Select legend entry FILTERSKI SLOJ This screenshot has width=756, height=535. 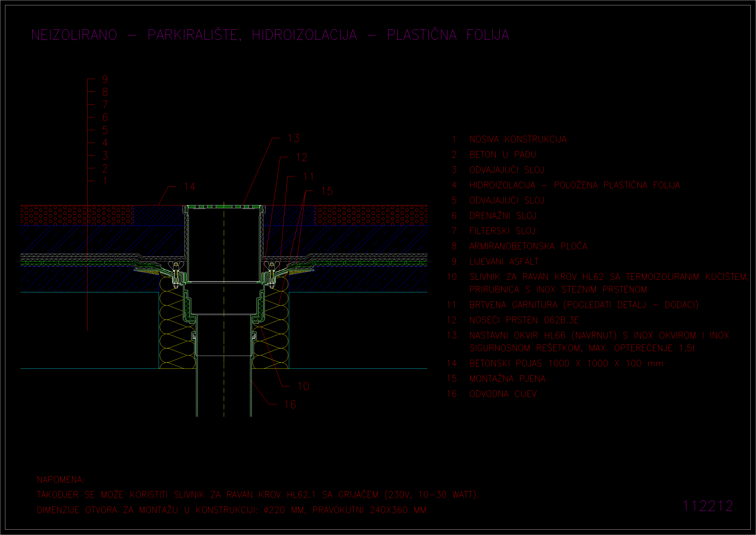click(503, 231)
